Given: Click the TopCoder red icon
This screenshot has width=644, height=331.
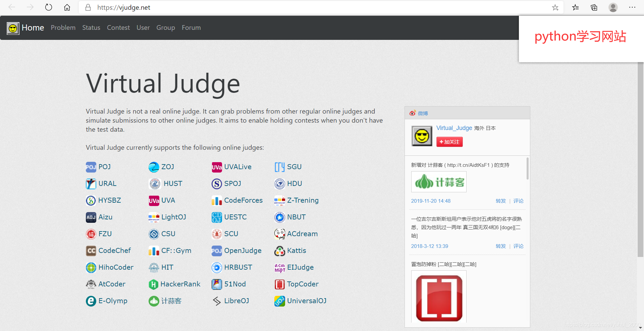Looking at the screenshot, I should [280, 284].
